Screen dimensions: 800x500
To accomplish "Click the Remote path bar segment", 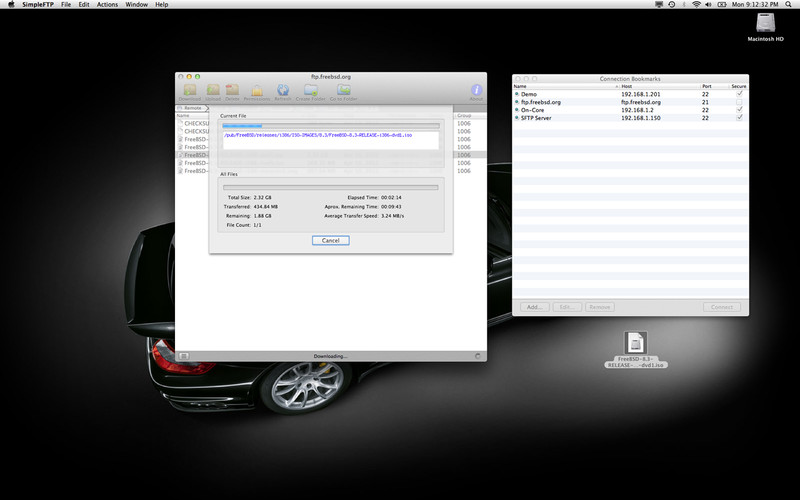I will point(192,107).
